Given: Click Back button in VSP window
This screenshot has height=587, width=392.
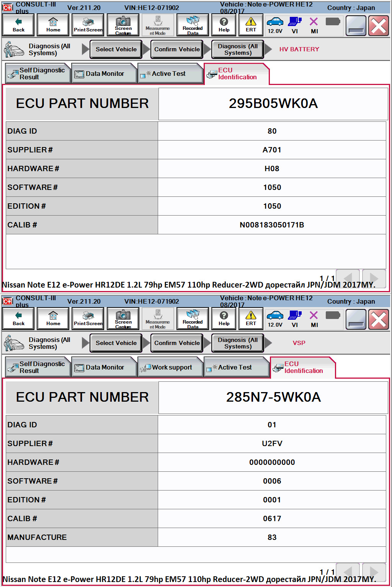Looking at the screenshot, I should 18,319.
